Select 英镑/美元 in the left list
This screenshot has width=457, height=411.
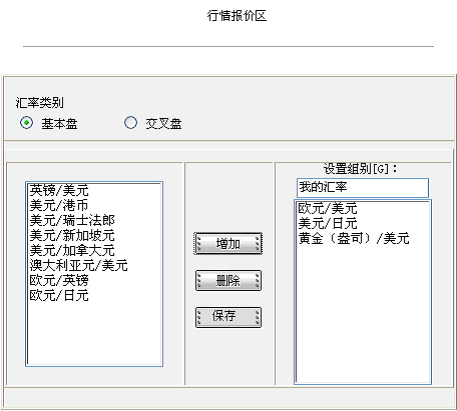pyautogui.click(x=94, y=190)
